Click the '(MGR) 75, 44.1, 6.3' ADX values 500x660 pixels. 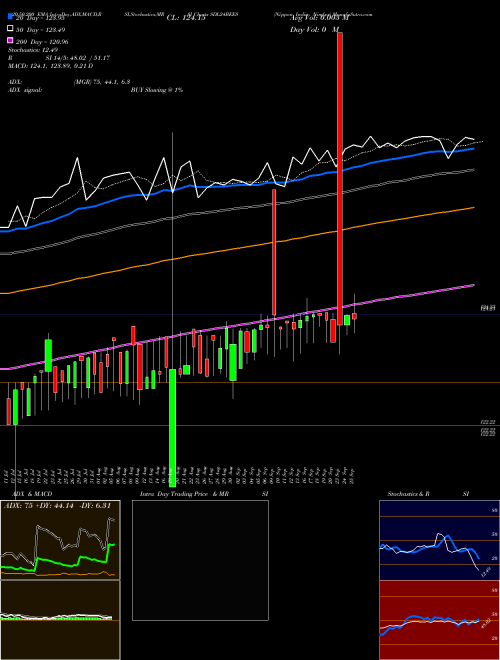click(101, 82)
